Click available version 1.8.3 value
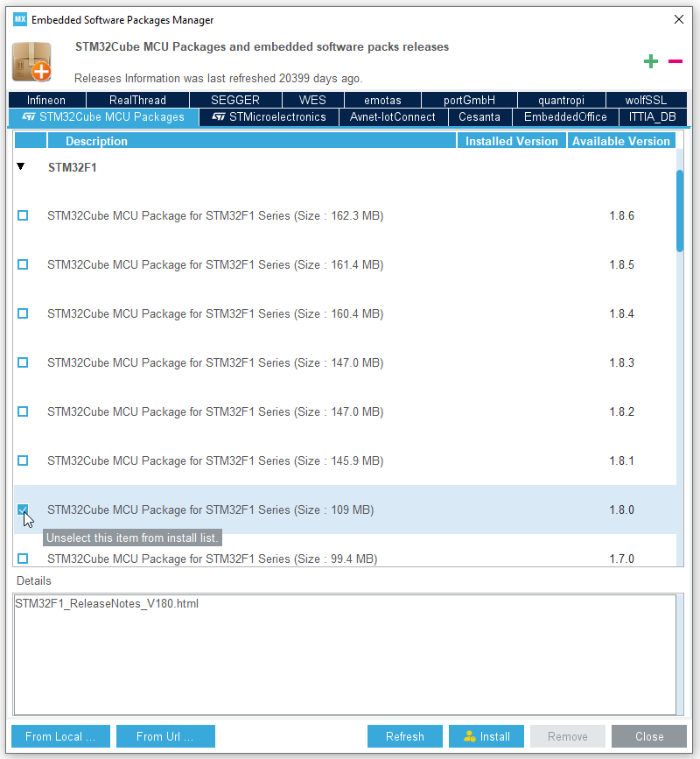Viewport: 700px width, 759px height. 621,362
